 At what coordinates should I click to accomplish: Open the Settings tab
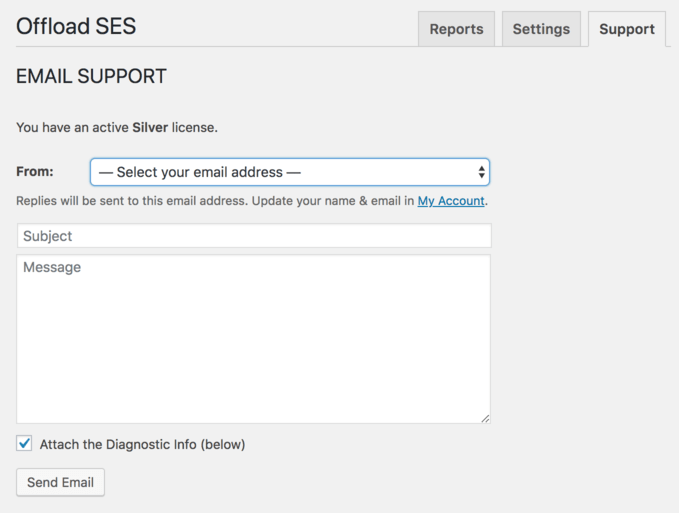(541, 29)
